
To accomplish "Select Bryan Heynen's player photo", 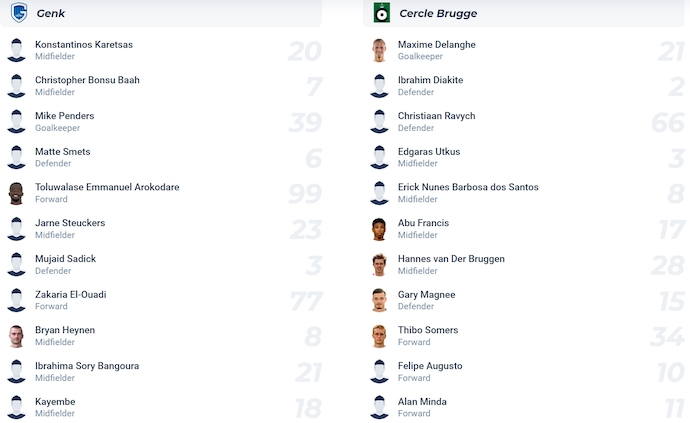I will 16,336.
